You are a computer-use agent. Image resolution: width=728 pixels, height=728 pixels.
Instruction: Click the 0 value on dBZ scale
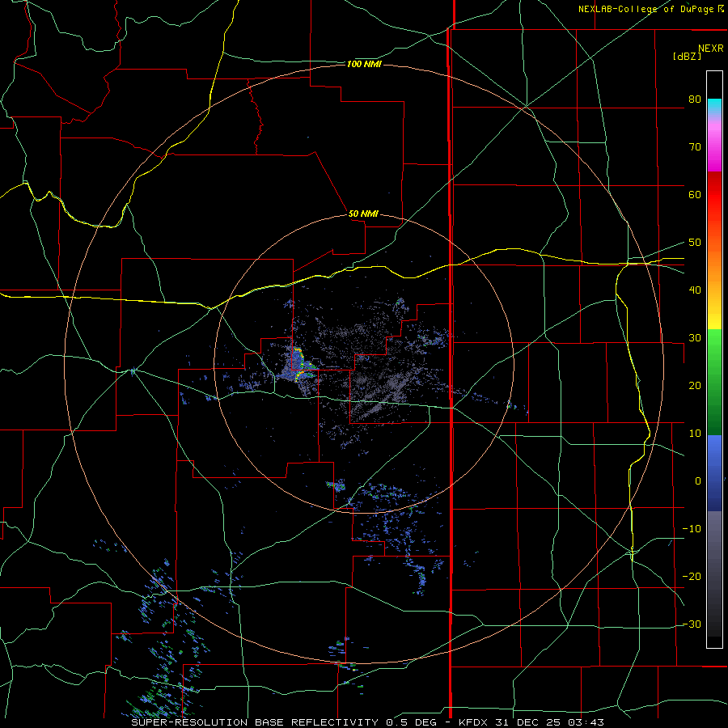[698, 481]
